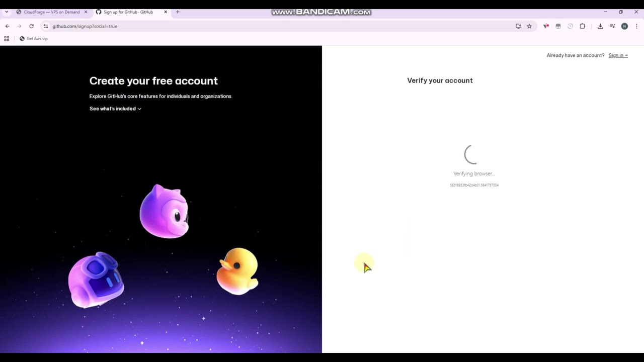Screen dimensions: 644x362
Task: Click the purple Copilot robot mascot
Action: 96,280
